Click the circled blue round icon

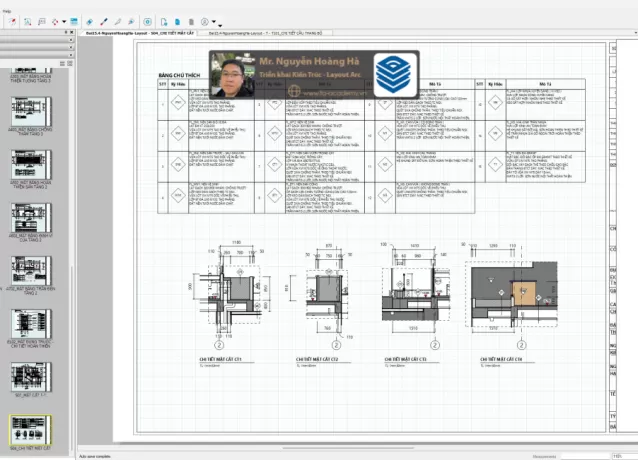click(148, 22)
